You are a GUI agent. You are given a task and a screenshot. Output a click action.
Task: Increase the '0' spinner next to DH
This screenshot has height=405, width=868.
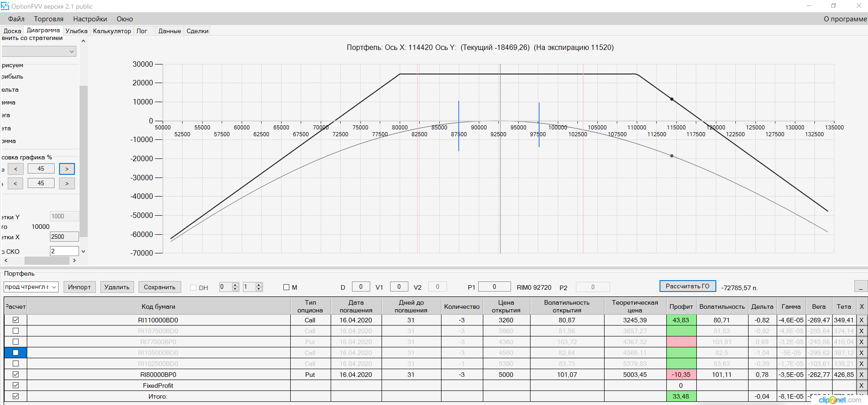235,285
